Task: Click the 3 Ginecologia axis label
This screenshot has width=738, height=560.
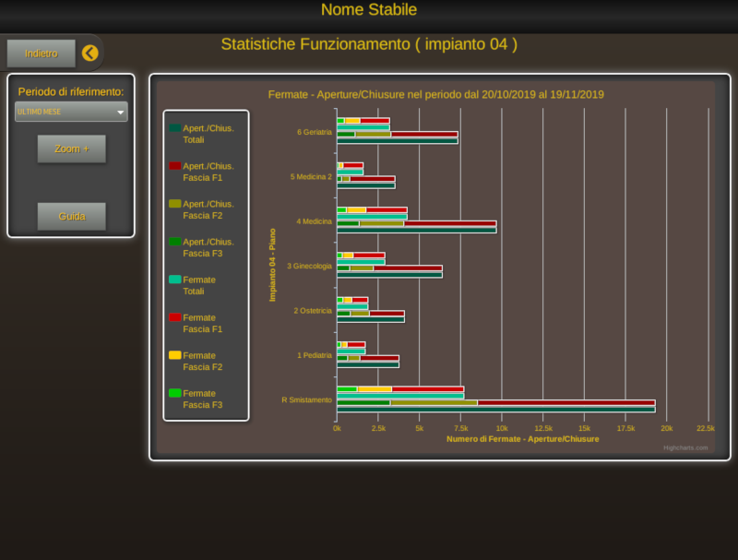Action: coord(309,267)
